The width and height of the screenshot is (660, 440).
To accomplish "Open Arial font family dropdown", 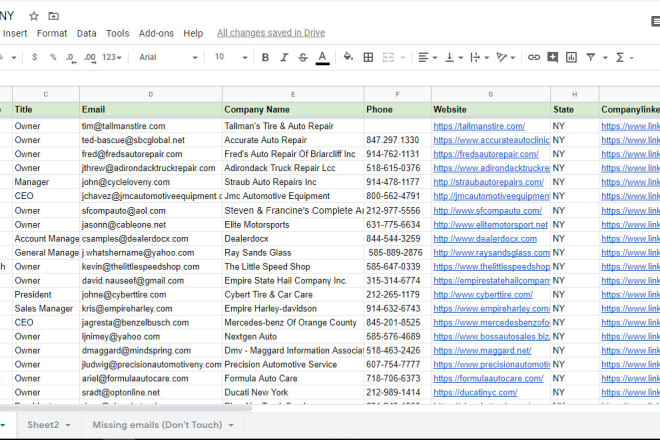I will [x=168, y=57].
